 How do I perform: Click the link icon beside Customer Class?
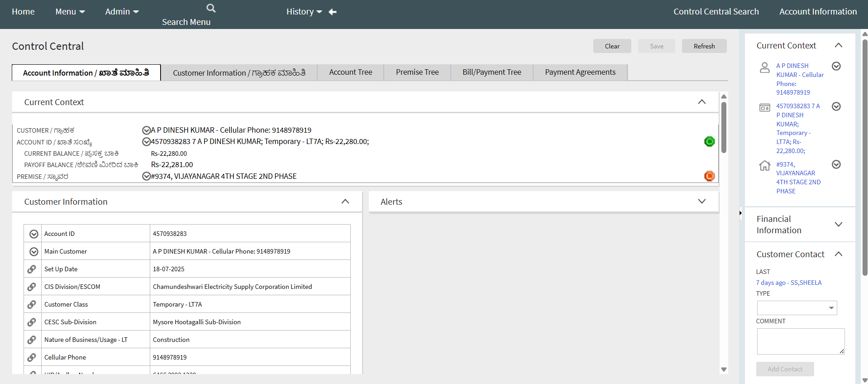click(32, 304)
